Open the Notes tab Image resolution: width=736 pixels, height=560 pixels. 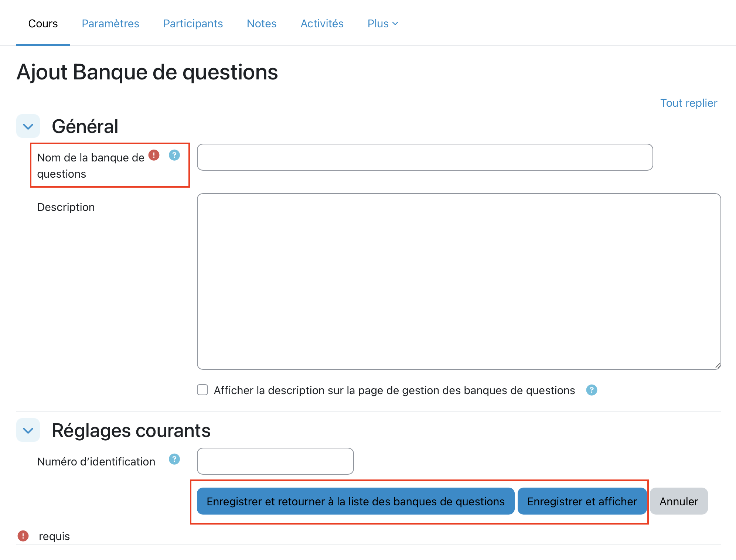coord(262,24)
